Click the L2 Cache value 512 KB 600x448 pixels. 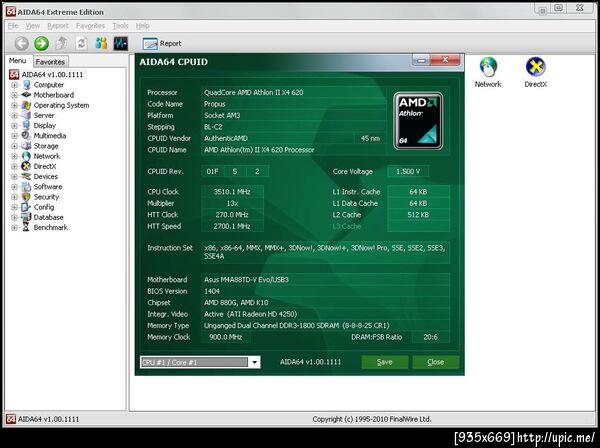click(x=418, y=215)
